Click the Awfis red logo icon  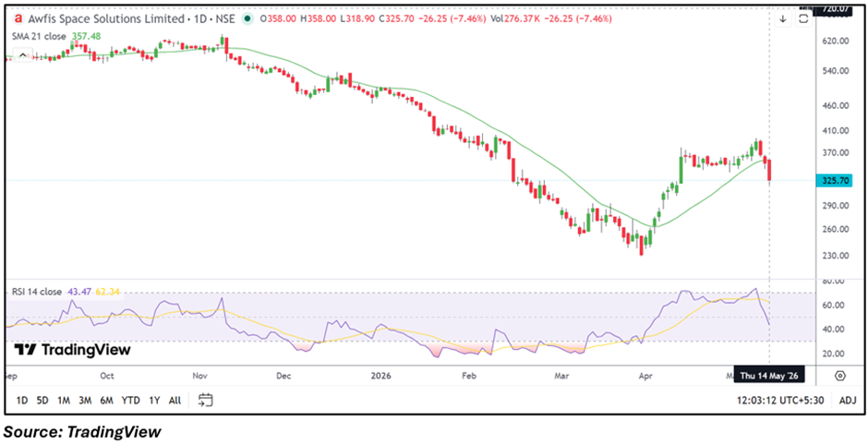18,18
